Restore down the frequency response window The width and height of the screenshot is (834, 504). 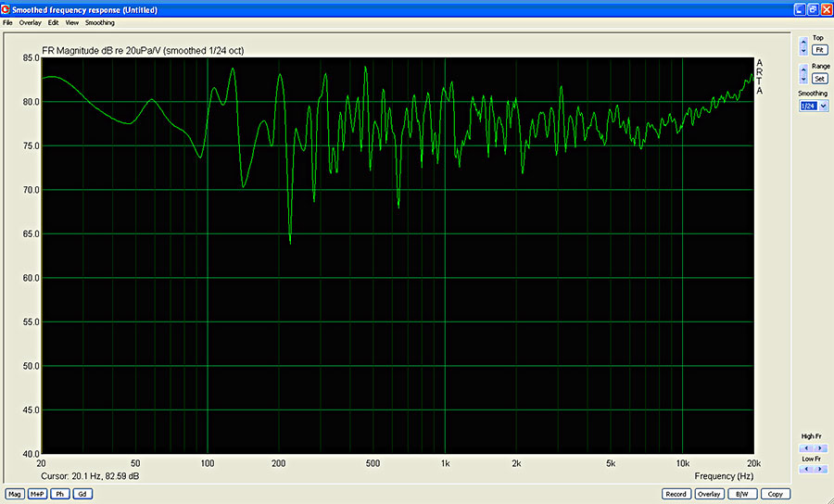[813, 9]
